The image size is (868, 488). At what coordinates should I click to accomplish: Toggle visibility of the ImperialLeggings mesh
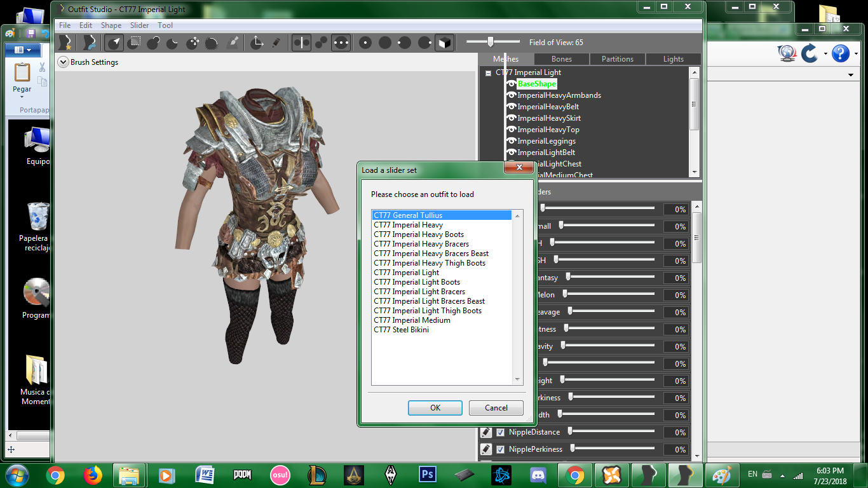(512, 141)
